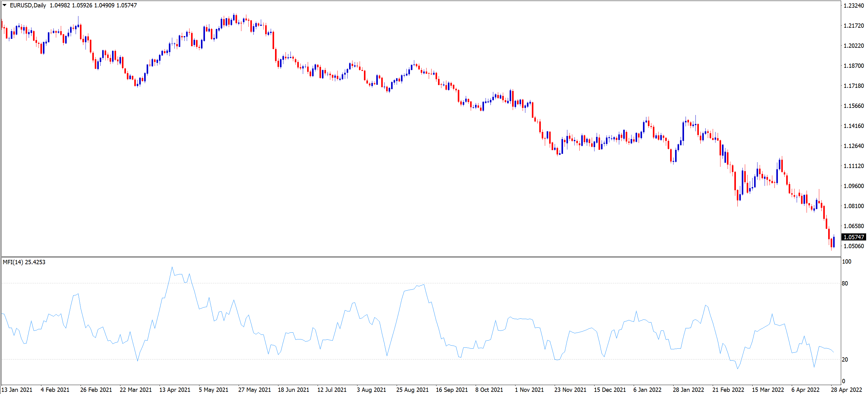Viewport: 868px width, 394px height.
Task: Select the MFI scale value 20
Action: coord(845,359)
